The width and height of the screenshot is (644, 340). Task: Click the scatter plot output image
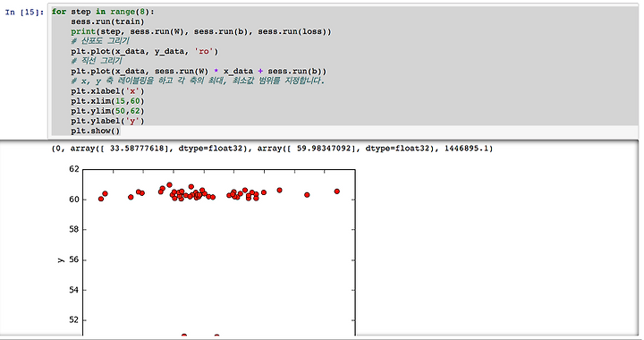pos(207,251)
